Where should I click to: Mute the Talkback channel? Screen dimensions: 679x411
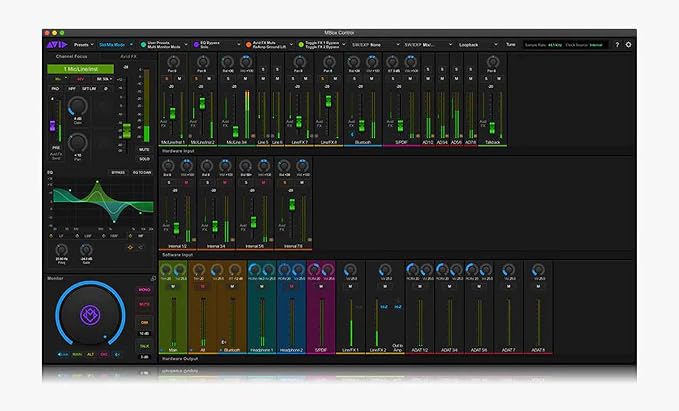[x=498, y=78]
